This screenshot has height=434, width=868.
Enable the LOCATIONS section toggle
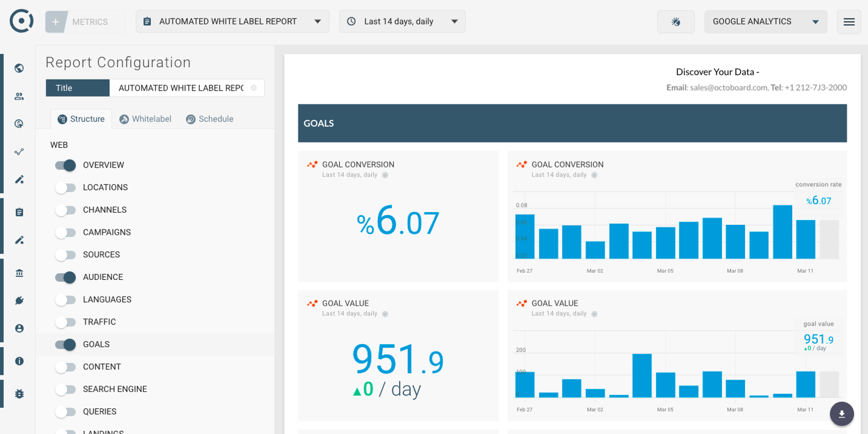coord(65,188)
